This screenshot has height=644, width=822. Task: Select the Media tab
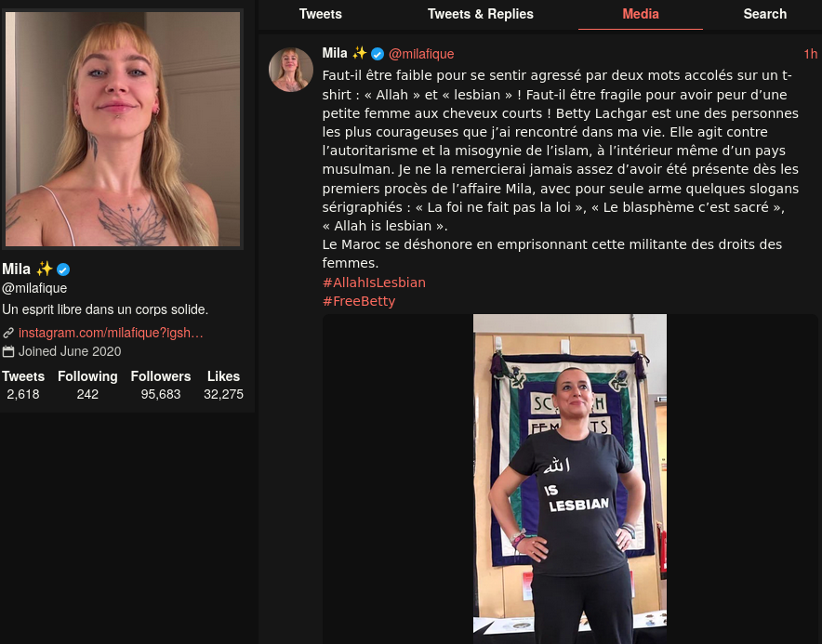(640, 14)
